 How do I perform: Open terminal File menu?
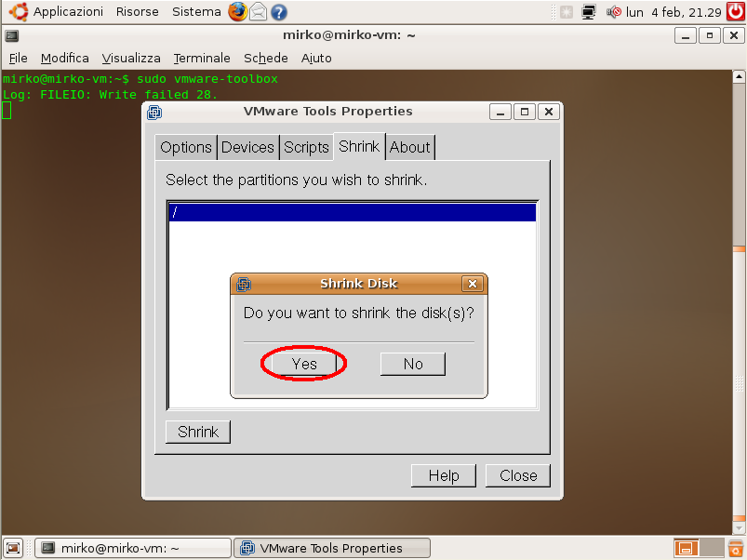pyautogui.click(x=18, y=58)
